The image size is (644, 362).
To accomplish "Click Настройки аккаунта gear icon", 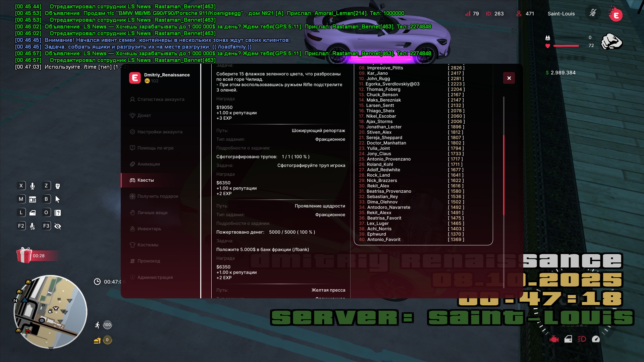I will tap(132, 132).
